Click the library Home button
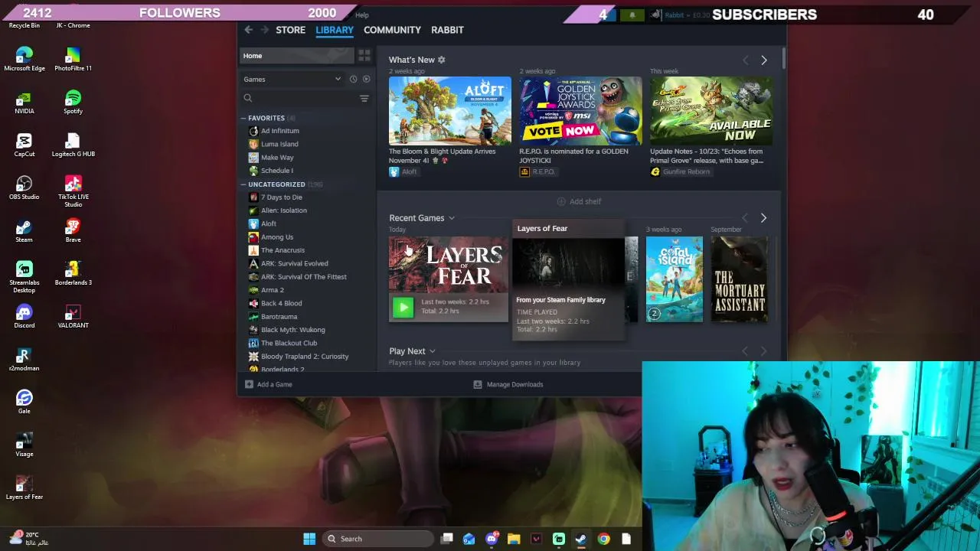 (x=297, y=55)
